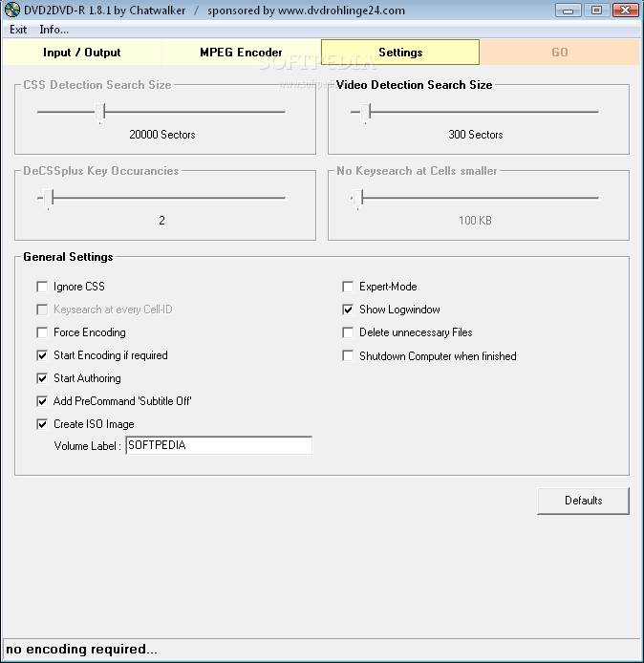Enable Shutdown Computer when finished
Screen dimensions: 644x663
tap(348, 356)
